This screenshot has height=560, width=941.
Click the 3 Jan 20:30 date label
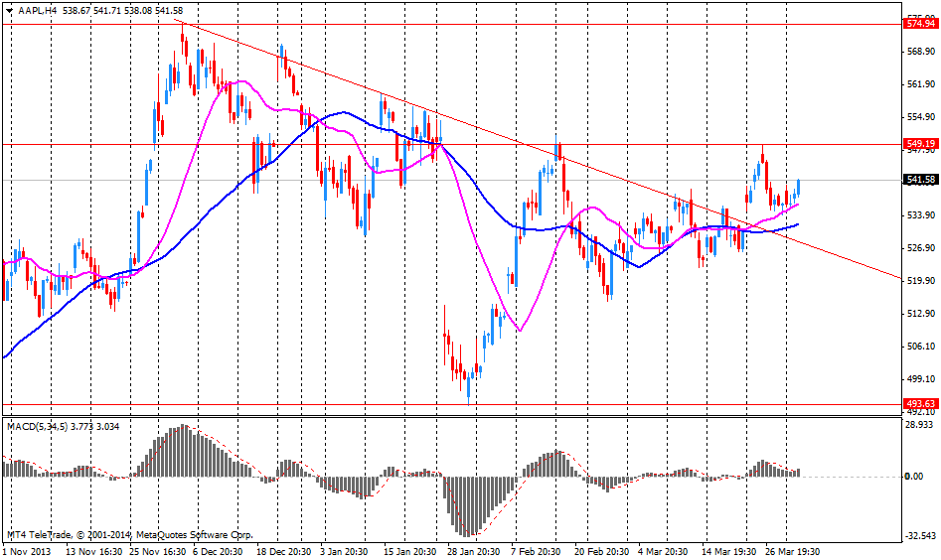(343, 552)
